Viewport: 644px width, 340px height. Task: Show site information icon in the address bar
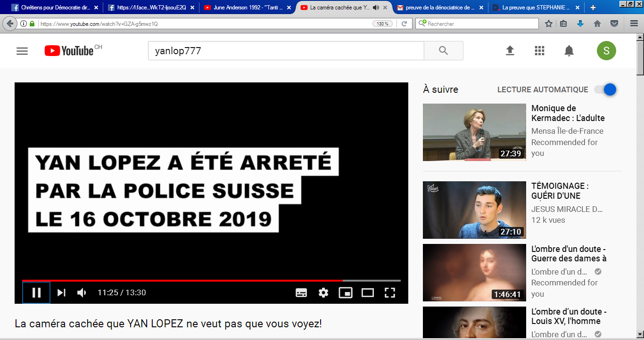tap(24, 24)
